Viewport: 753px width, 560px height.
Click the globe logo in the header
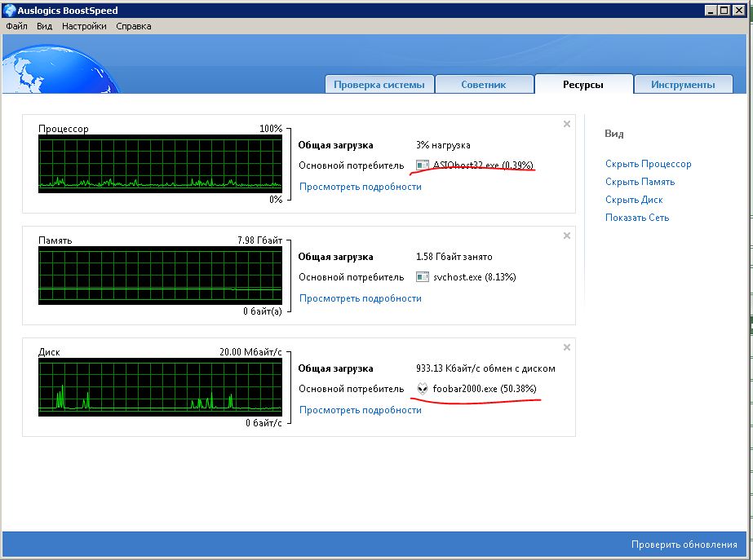pos(60,68)
